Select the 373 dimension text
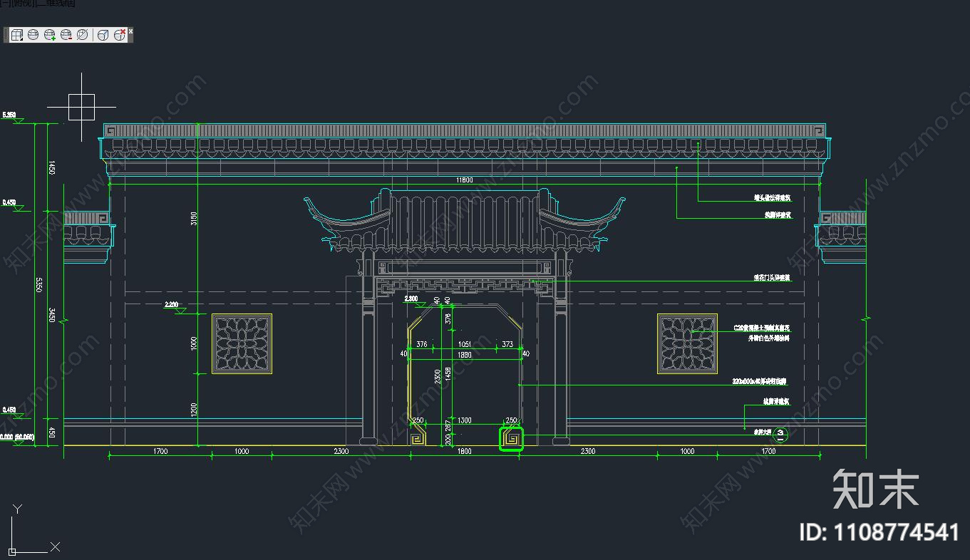Screen dimensions: 970x560 507,345
